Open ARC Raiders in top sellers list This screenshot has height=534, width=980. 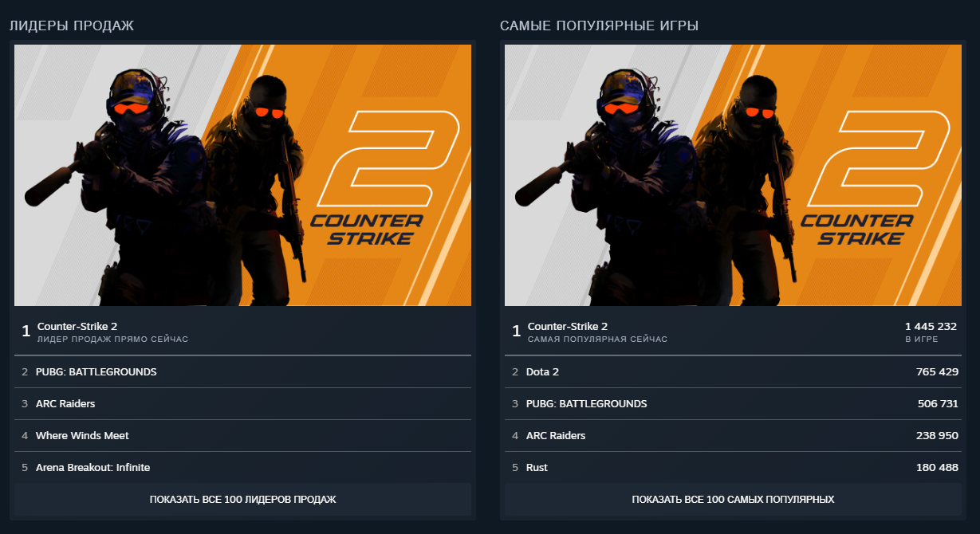(242, 404)
